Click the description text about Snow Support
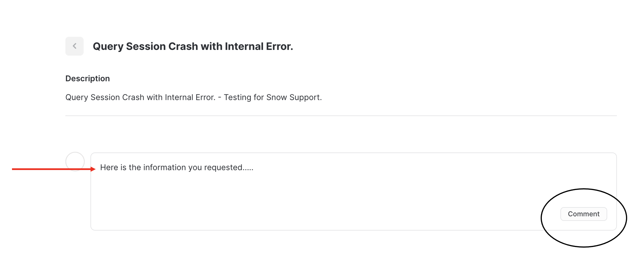The height and width of the screenshot is (275, 644). [194, 97]
